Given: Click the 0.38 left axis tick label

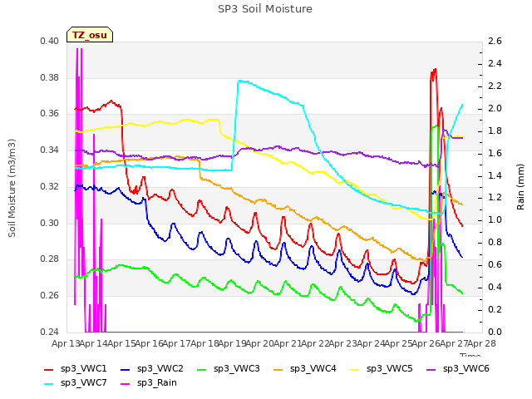Looking at the screenshot, I should click(x=50, y=77).
